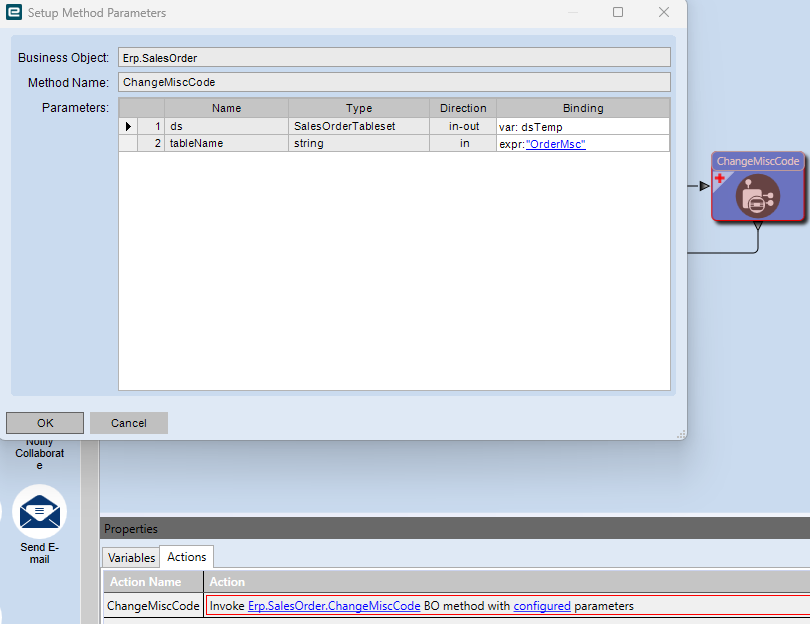Click the red plus badge on ChangeMiscCode node
The height and width of the screenshot is (624, 810).
[x=720, y=178]
